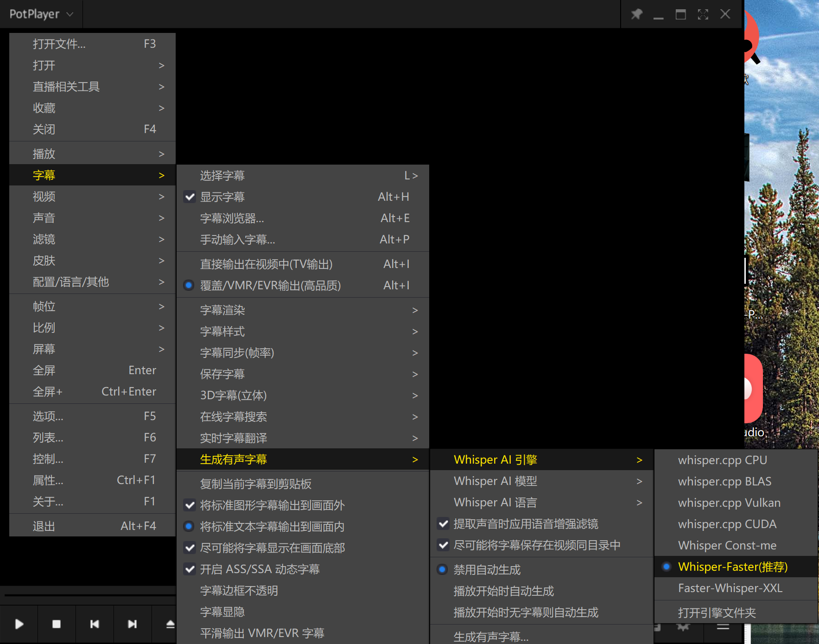Pin PotPlayer window on top
This screenshot has height=644, width=819.
point(636,14)
